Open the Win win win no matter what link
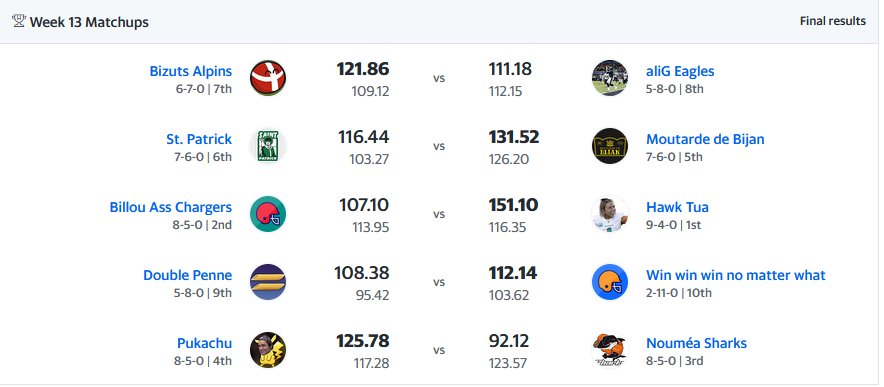Image resolution: width=884 pixels, height=387 pixels. click(x=736, y=275)
